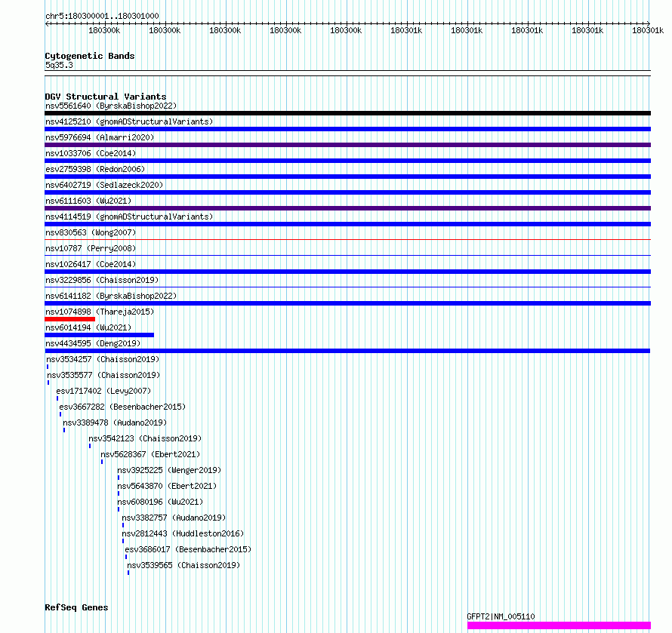Click the GFPT2|NM_005110 gene label

tap(501, 616)
